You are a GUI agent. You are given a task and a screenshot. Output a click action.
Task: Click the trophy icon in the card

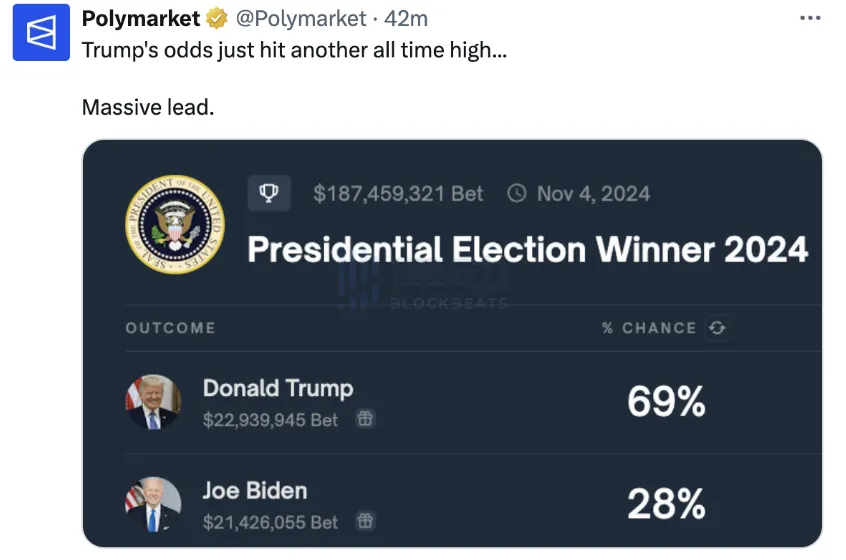pos(268,193)
